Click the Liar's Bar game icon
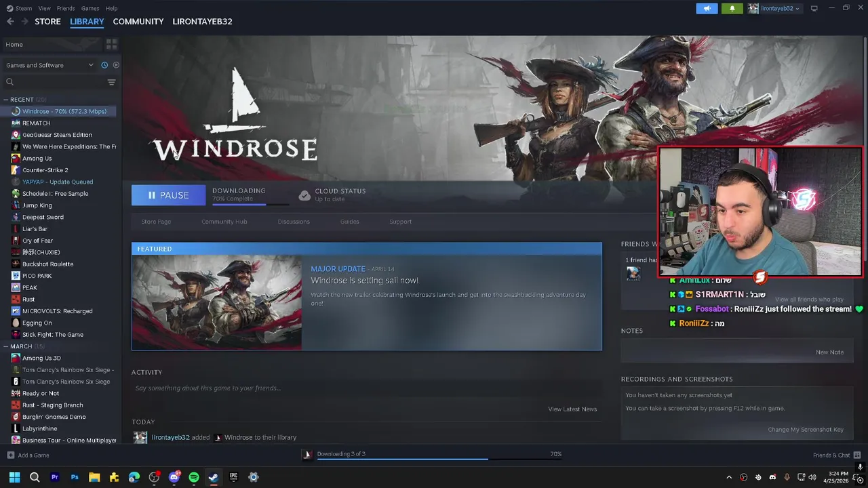This screenshot has width=868, height=488. coord(16,229)
